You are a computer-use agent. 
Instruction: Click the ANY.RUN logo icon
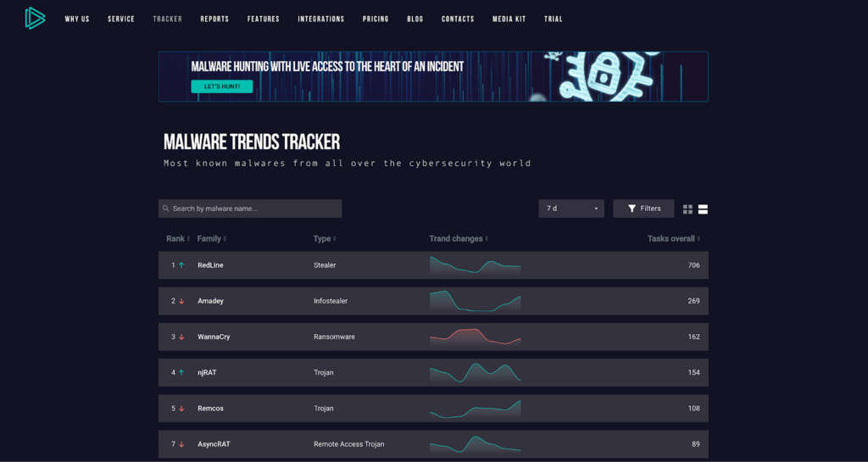click(34, 18)
